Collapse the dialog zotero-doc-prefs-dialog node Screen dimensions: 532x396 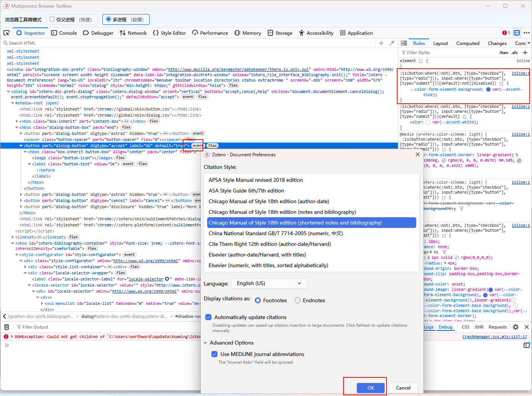pos(8,91)
